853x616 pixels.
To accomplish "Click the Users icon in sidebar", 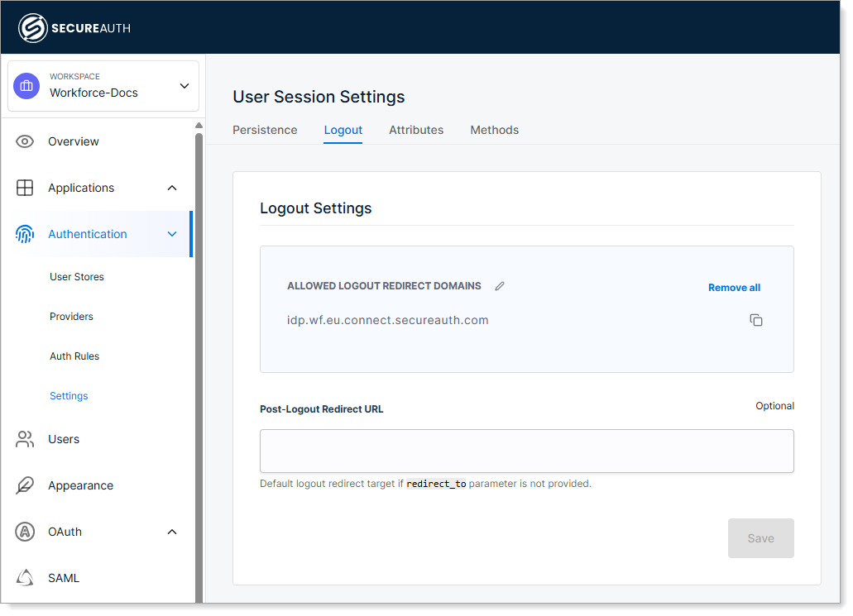I will (x=25, y=439).
